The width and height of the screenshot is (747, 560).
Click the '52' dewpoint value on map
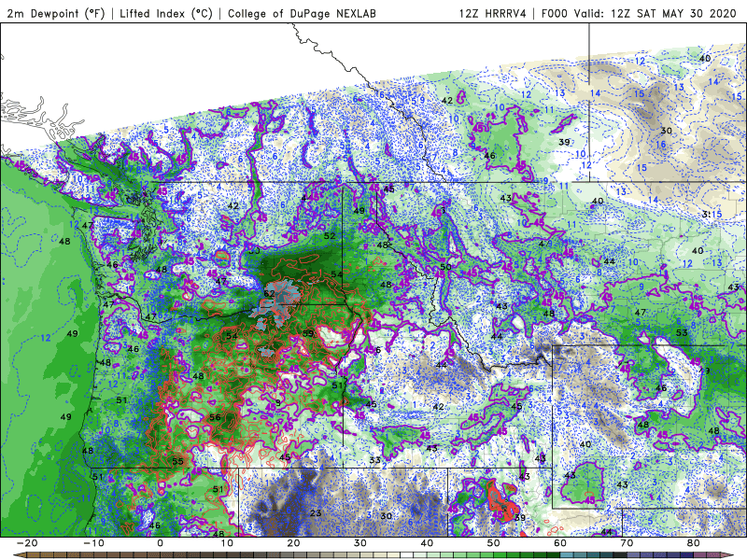[x=330, y=236]
